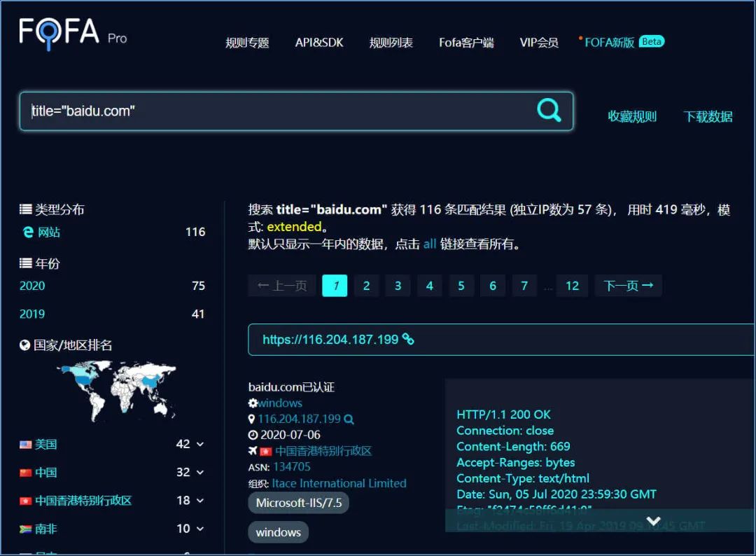Click the United States flag icon
Image resolution: width=756 pixels, height=556 pixels.
coord(26,445)
